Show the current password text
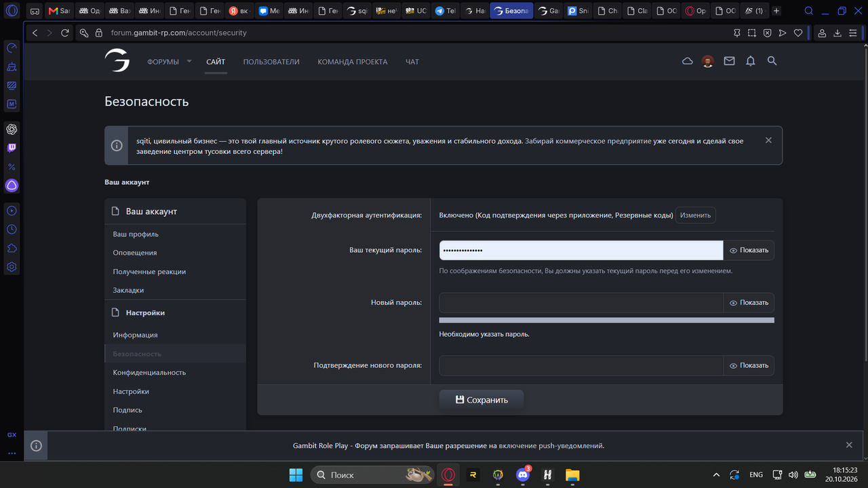This screenshot has height=488, width=868. [x=749, y=250]
